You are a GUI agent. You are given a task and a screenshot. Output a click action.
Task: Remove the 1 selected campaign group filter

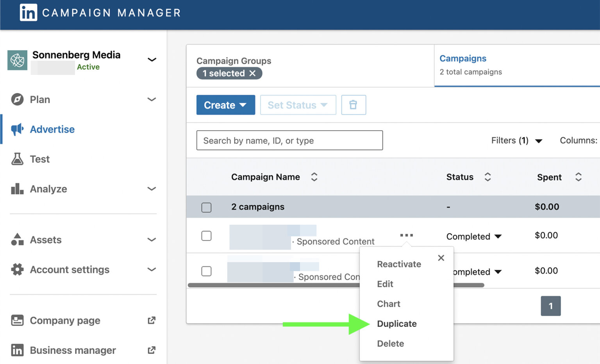pyautogui.click(x=253, y=73)
